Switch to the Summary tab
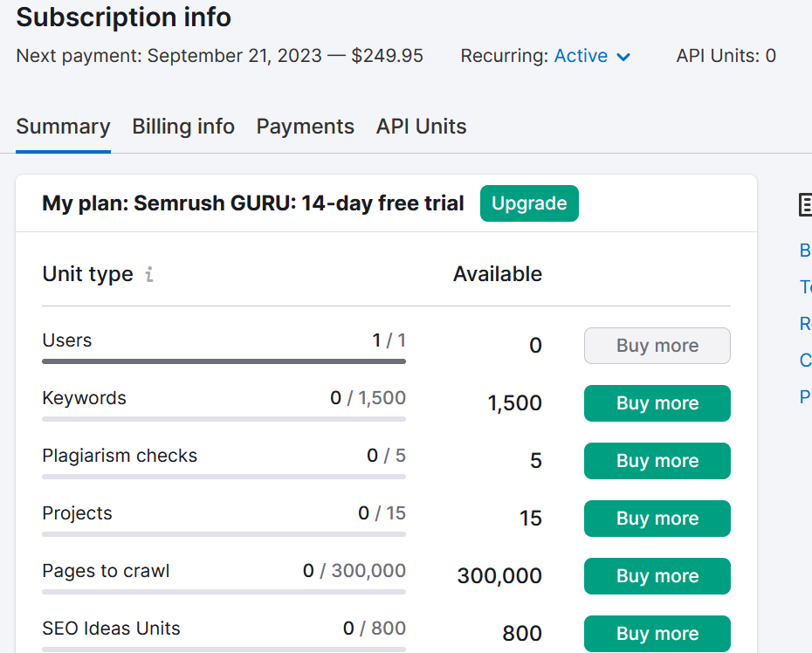Image resolution: width=812 pixels, height=653 pixels. 63,127
